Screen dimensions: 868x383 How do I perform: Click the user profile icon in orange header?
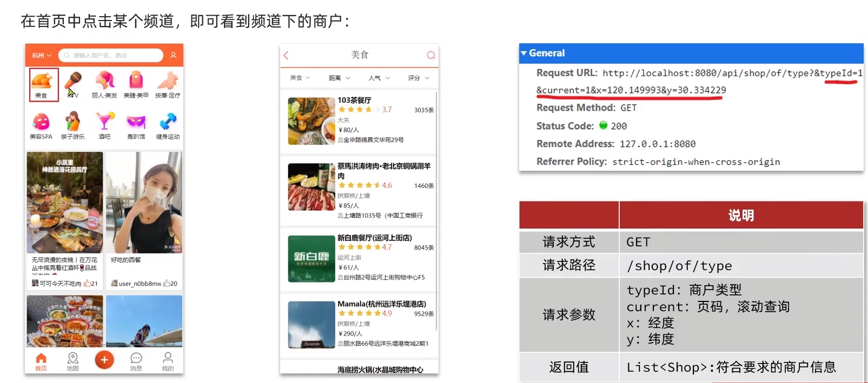pyautogui.click(x=173, y=55)
